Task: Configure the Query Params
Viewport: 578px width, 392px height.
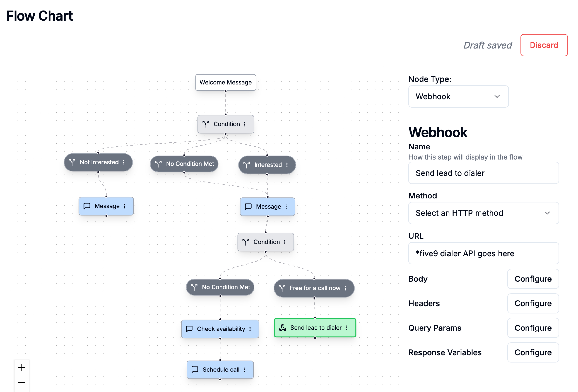Action: pyautogui.click(x=533, y=328)
